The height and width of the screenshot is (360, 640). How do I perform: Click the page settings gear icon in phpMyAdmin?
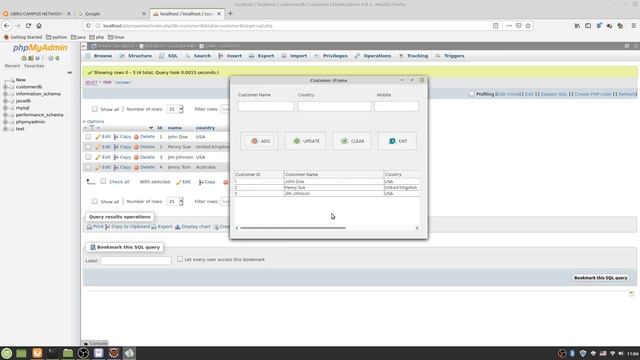(x=627, y=46)
